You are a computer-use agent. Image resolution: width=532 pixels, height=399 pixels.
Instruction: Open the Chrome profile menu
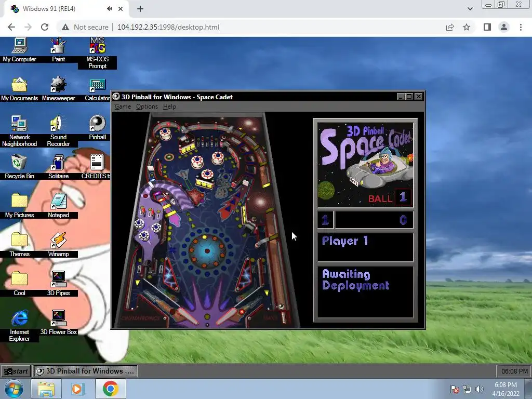tap(504, 27)
